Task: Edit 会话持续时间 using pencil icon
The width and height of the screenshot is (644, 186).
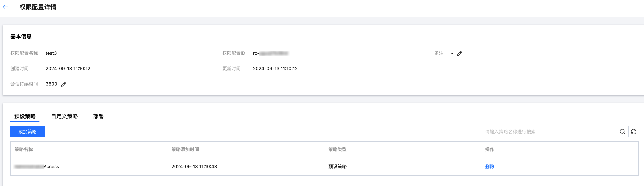Action: tap(64, 84)
